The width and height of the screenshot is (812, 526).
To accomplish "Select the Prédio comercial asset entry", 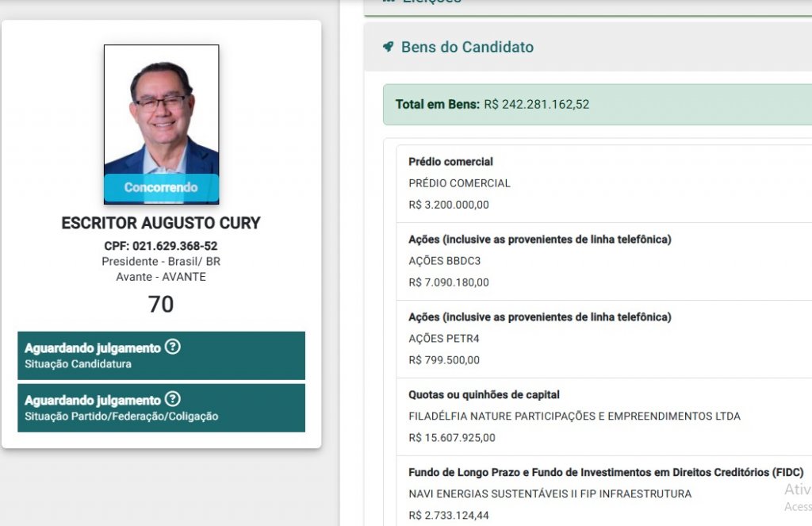I will [603, 183].
